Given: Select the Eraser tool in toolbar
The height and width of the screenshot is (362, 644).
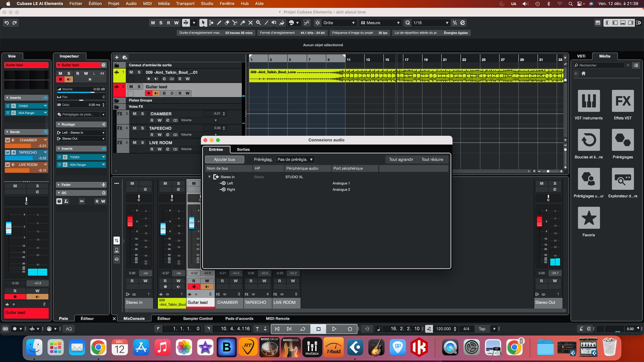Looking at the screenshot, I should (227, 23).
